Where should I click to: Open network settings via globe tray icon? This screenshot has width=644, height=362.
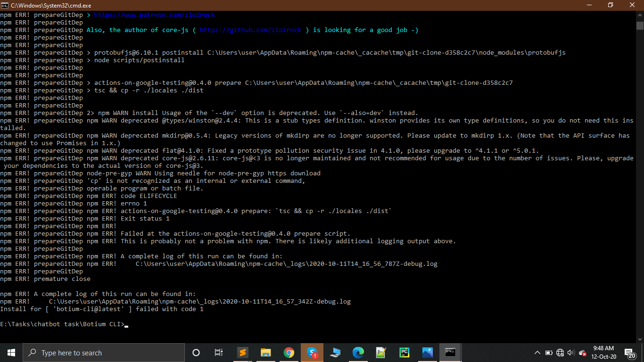(560, 353)
